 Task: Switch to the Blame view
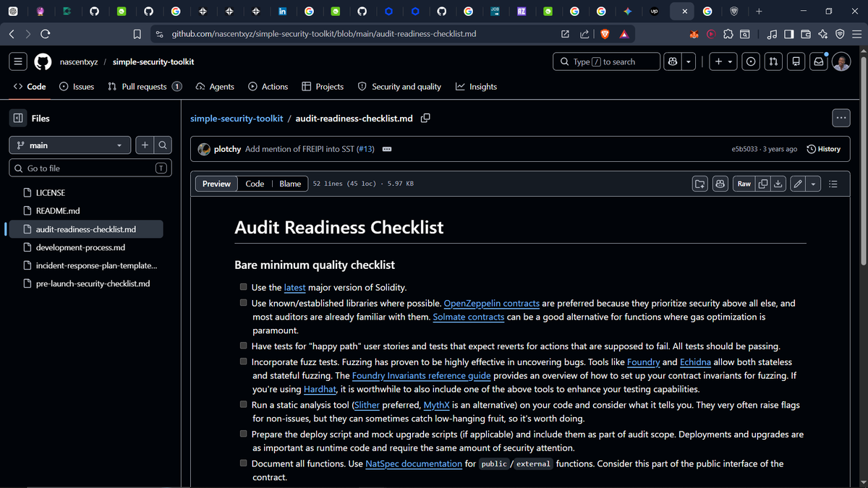click(x=290, y=184)
